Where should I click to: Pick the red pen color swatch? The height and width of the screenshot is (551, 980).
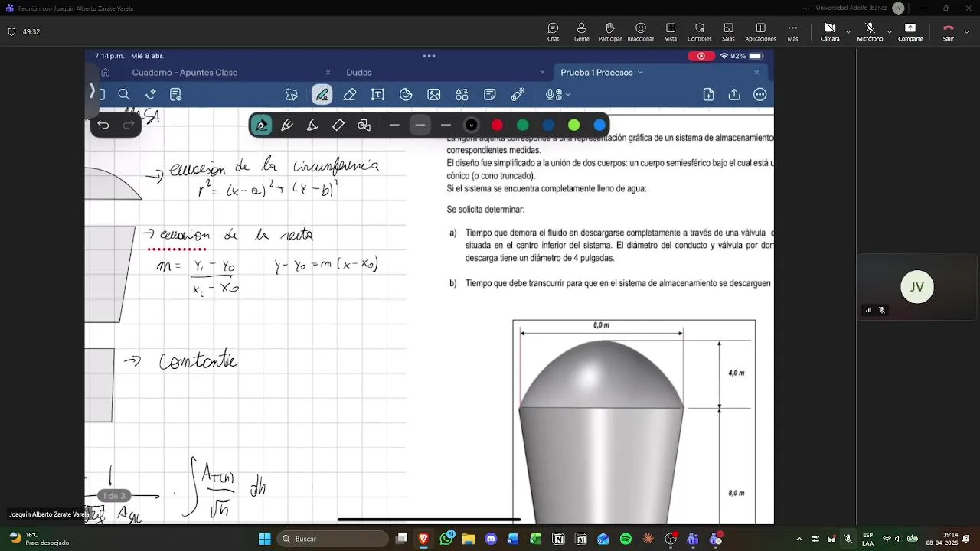click(497, 125)
